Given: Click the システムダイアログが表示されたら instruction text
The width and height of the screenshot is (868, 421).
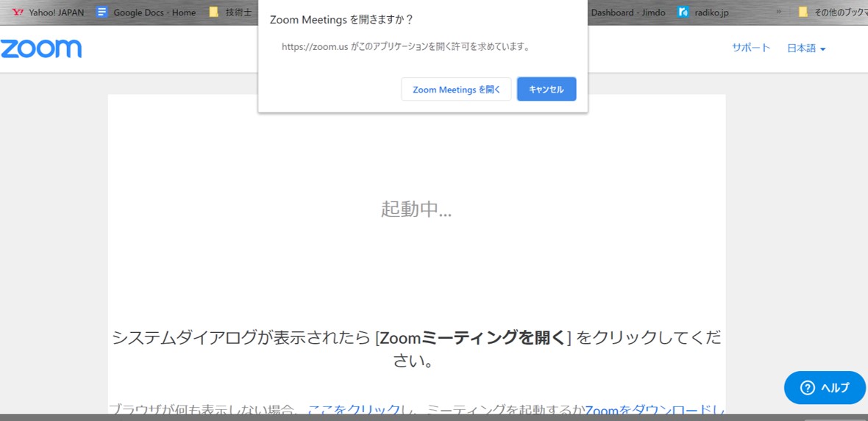Looking at the screenshot, I should 416,349.
